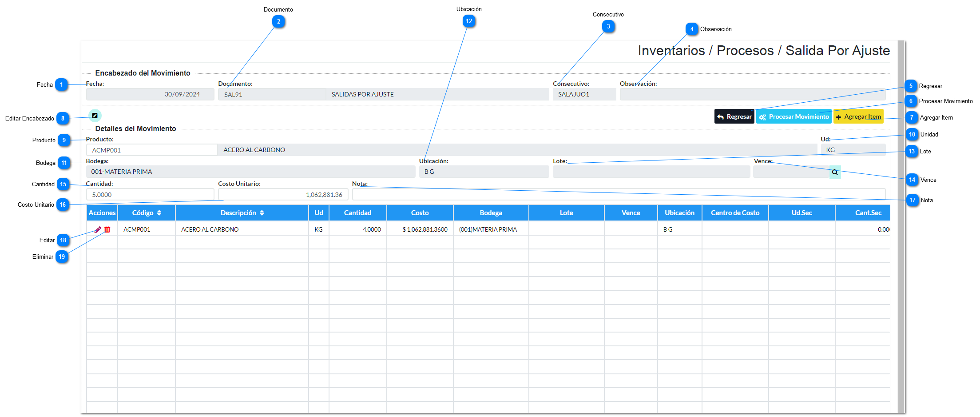Click the Ubicación column header
Viewport: 980px width, 417px height.
click(680, 213)
